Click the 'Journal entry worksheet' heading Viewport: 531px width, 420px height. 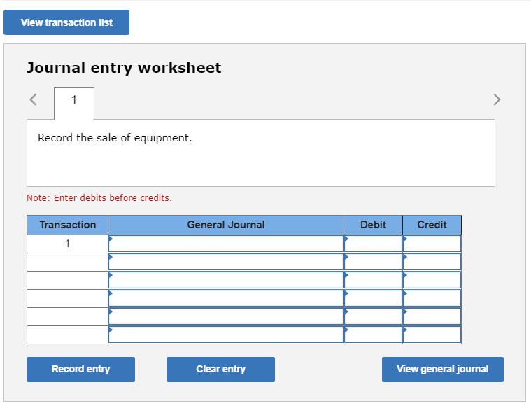tap(124, 68)
